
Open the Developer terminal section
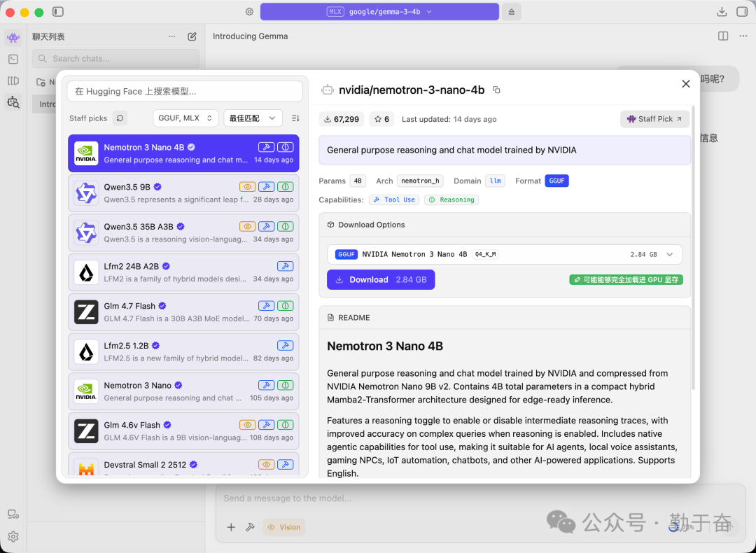point(13,59)
